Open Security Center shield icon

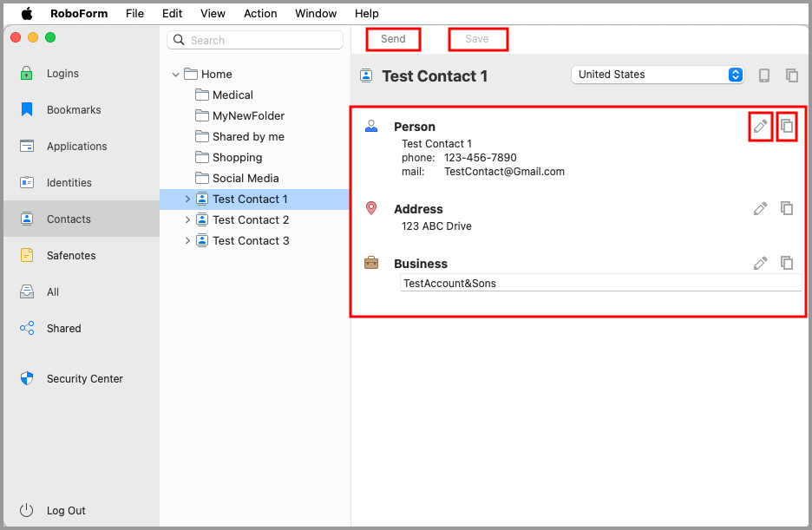coord(26,378)
